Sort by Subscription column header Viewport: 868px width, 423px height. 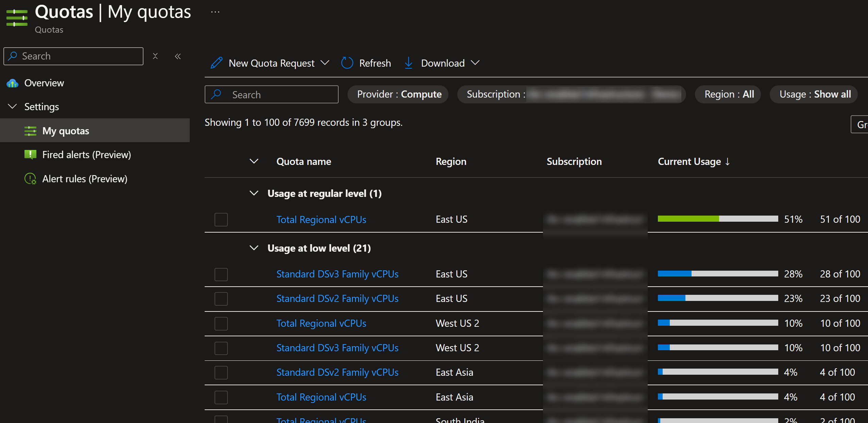574,162
